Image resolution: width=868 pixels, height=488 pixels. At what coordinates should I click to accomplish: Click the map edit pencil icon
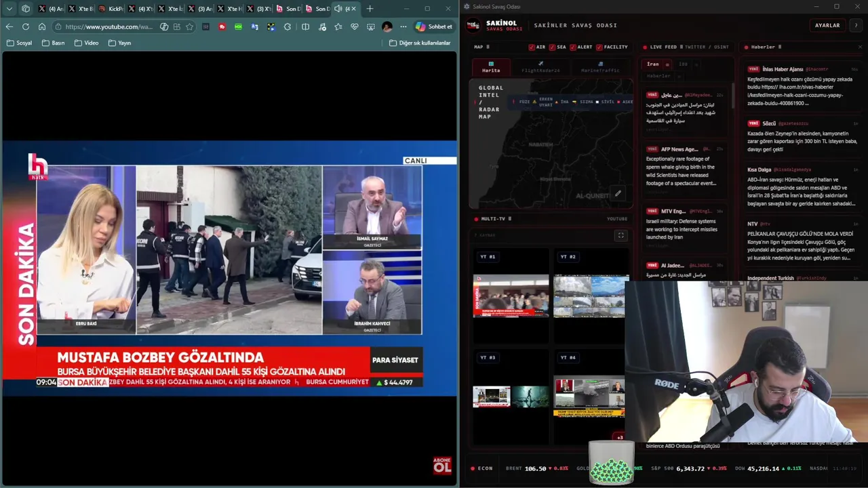[618, 193]
